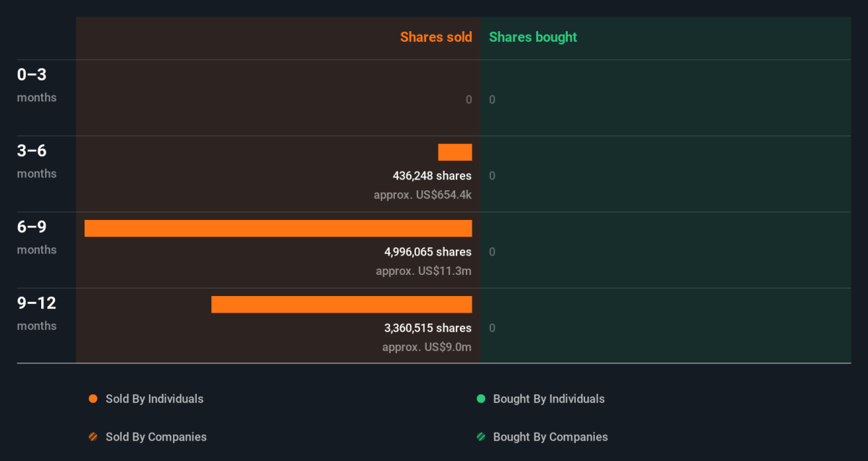Select the approx. US$11.3m amount
The height and width of the screenshot is (461, 868).
[x=424, y=271]
